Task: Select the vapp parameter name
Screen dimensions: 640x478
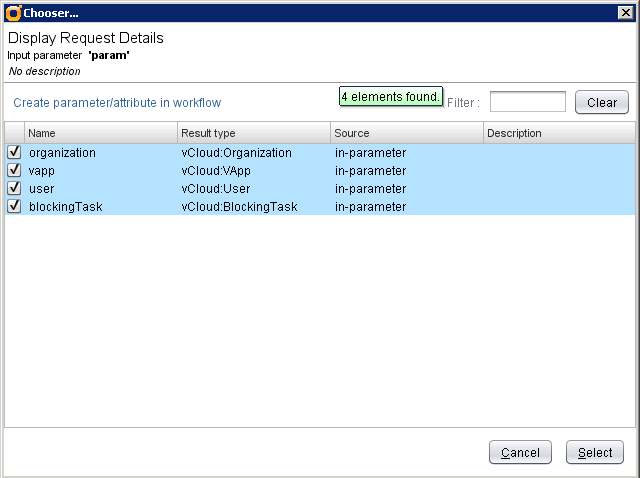Action: [x=42, y=171]
